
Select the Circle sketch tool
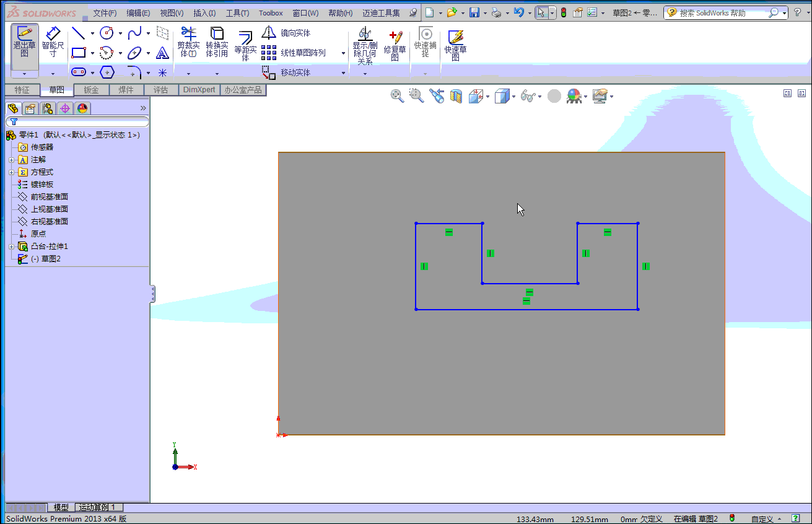click(x=107, y=33)
